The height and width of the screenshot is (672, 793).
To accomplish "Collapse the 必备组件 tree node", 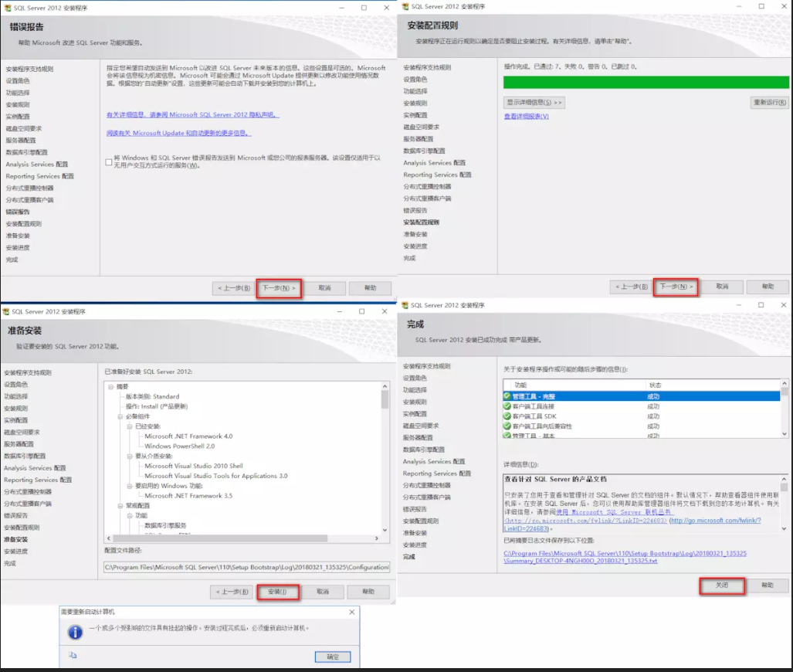I will [120, 416].
